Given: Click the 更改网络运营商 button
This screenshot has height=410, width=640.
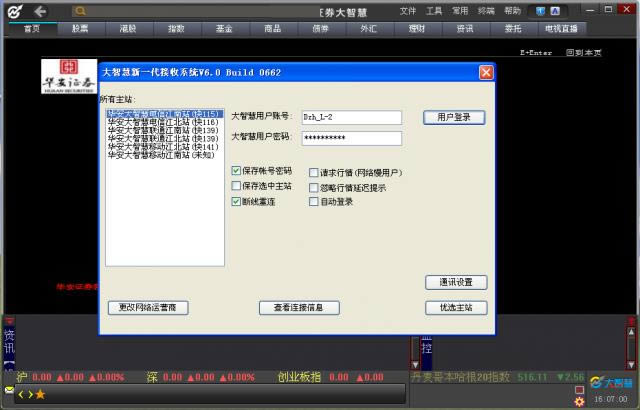Looking at the screenshot, I should [x=148, y=308].
